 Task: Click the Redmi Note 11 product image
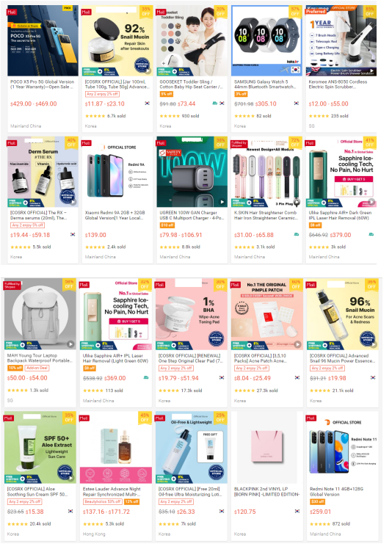click(x=342, y=447)
